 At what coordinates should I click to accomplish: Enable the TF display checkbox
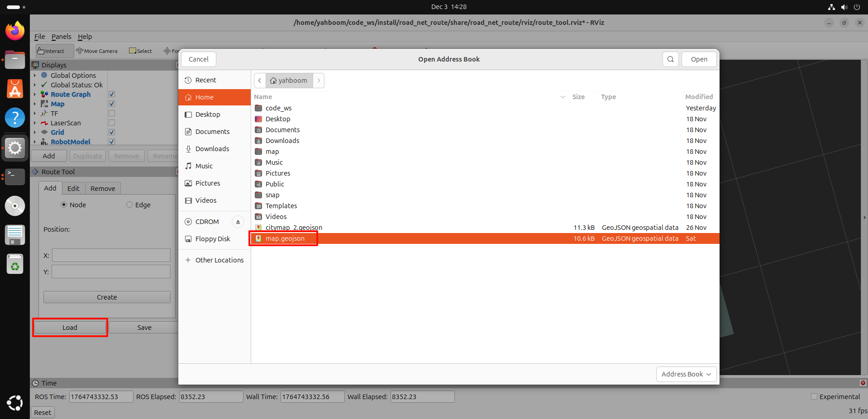(112, 114)
